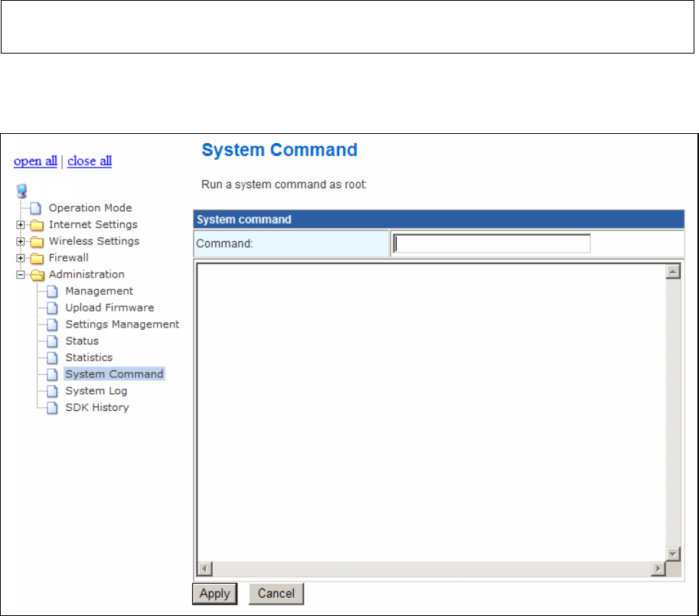Expand the Internet Settings tree node
Viewport: 699px width, 616px height.
click(x=21, y=225)
